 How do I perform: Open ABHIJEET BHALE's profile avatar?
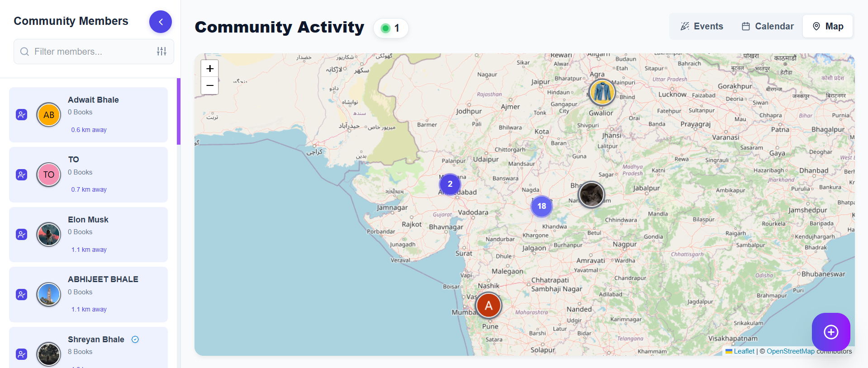pos(49,294)
